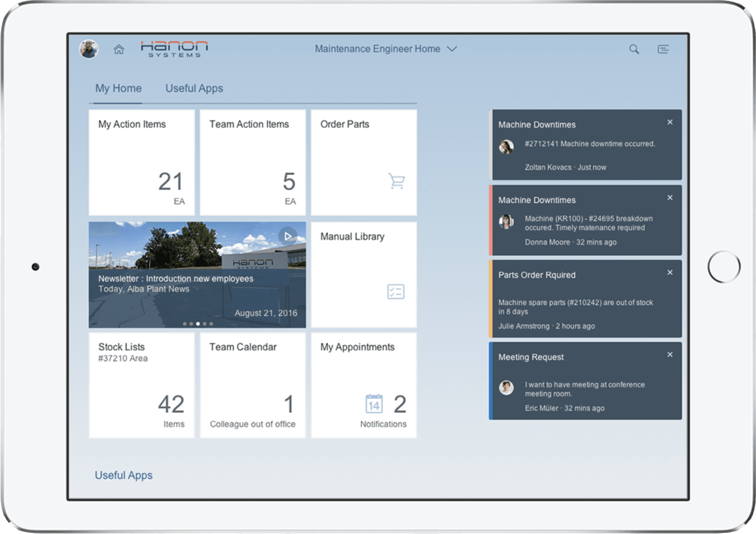Click the Hanon Systems logo
The height and width of the screenshot is (534, 756).
coord(174,49)
